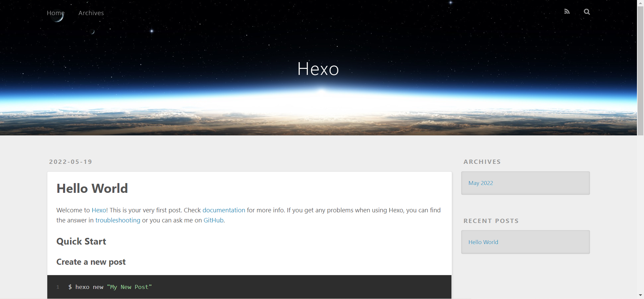
Task: Click the RECENT POSTS sidebar heading
Action: tap(491, 221)
